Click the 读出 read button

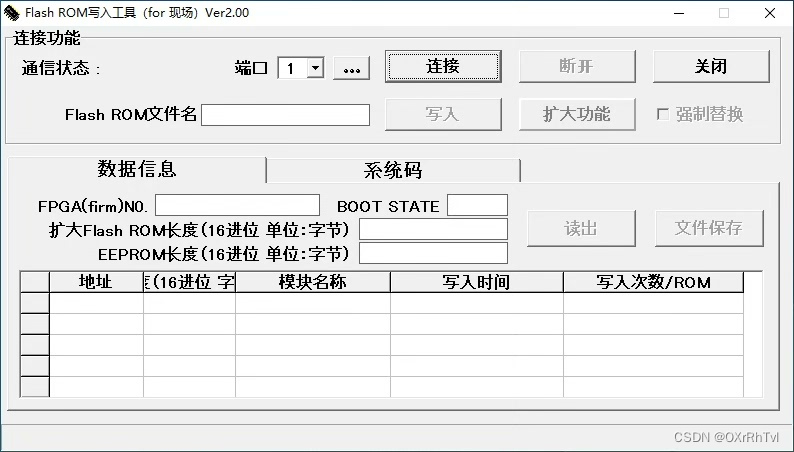pos(581,228)
